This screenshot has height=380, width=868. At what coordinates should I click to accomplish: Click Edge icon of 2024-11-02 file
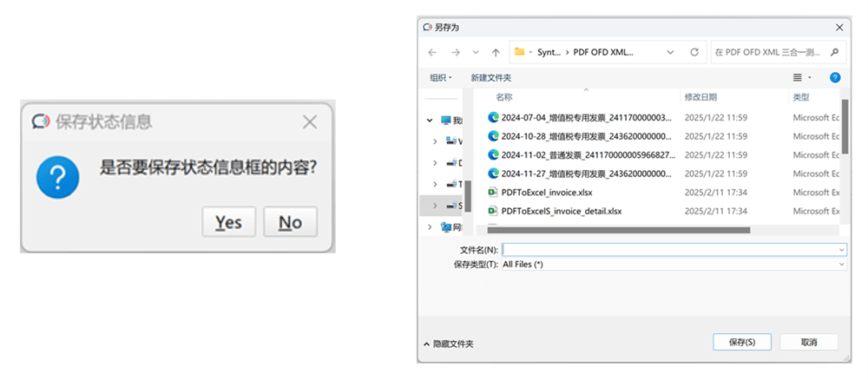tap(493, 155)
